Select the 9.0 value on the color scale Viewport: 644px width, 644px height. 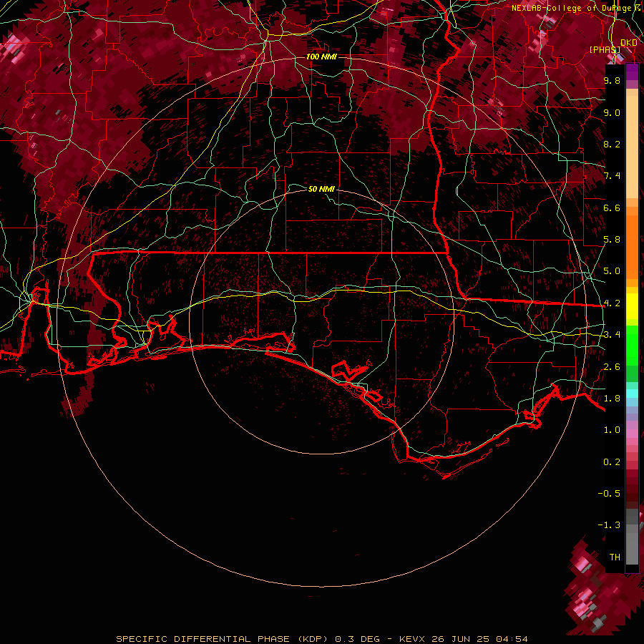tap(612, 112)
